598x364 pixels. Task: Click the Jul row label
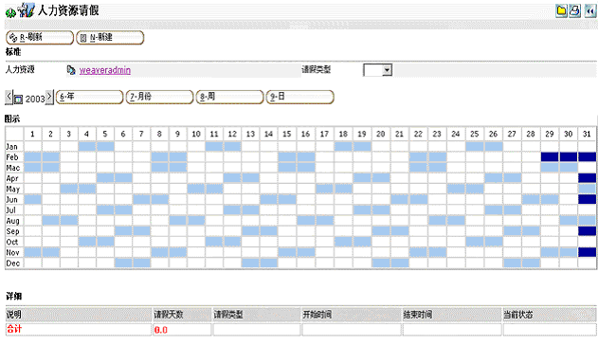pos(11,210)
